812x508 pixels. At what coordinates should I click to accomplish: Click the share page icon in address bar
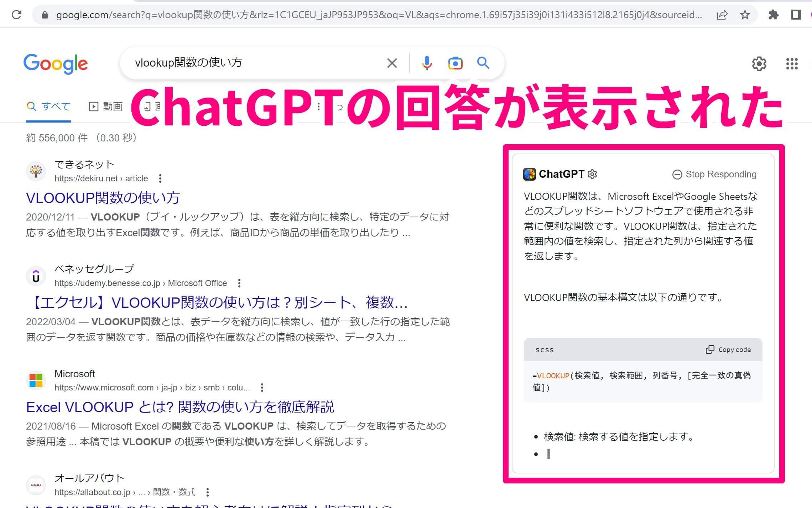coord(722,15)
